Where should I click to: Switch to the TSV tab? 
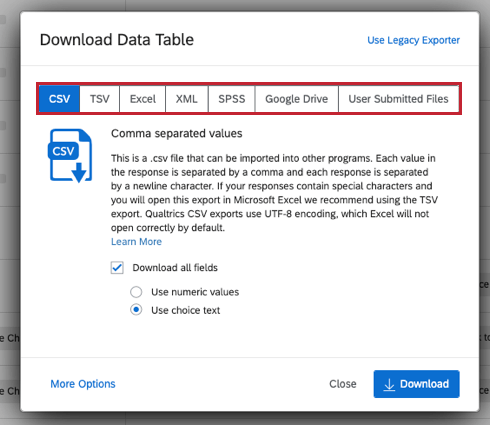(x=100, y=99)
